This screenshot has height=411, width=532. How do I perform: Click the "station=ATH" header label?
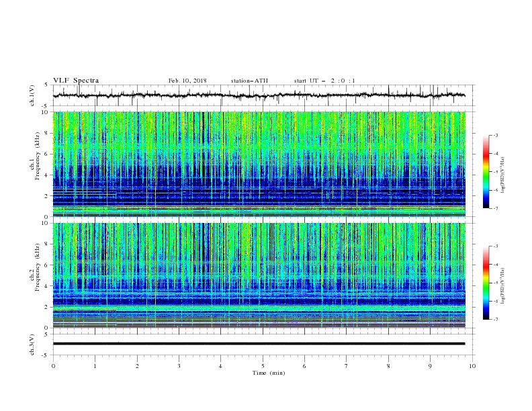click(x=249, y=81)
